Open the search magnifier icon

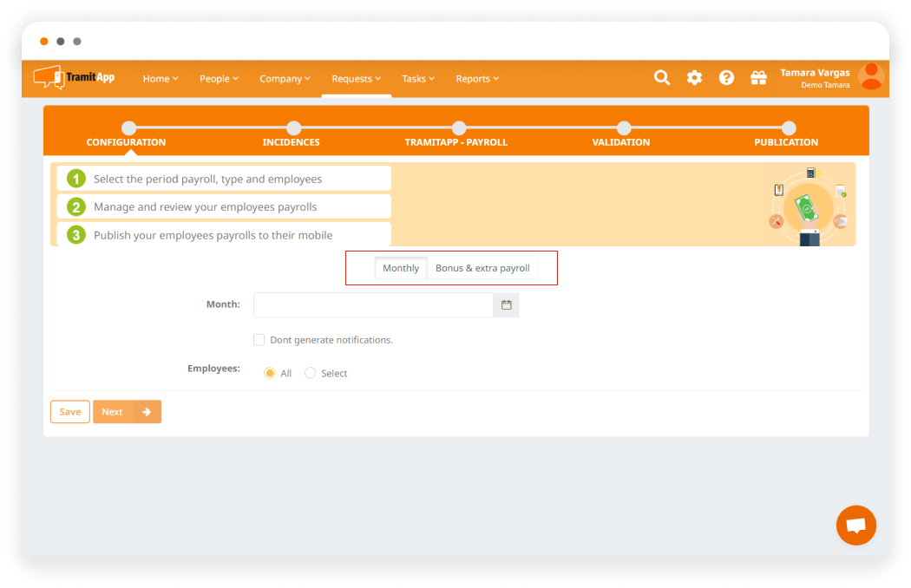pyautogui.click(x=662, y=78)
